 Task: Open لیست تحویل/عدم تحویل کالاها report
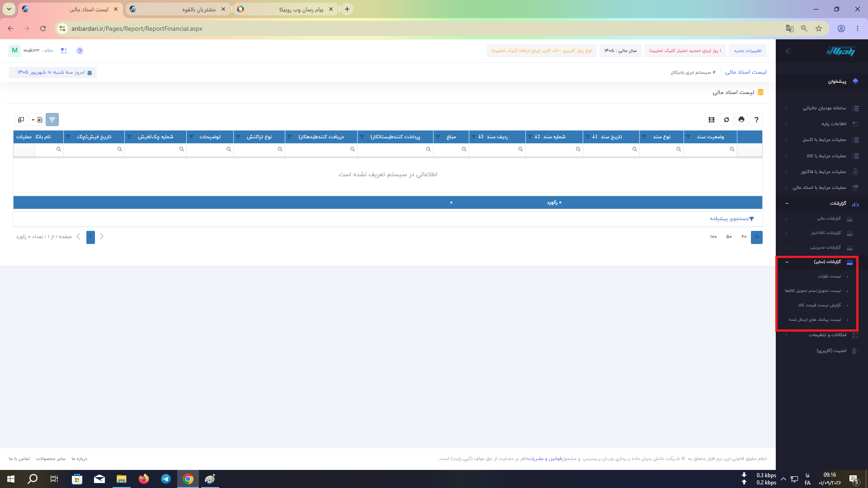pyautogui.click(x=813, y=291)
